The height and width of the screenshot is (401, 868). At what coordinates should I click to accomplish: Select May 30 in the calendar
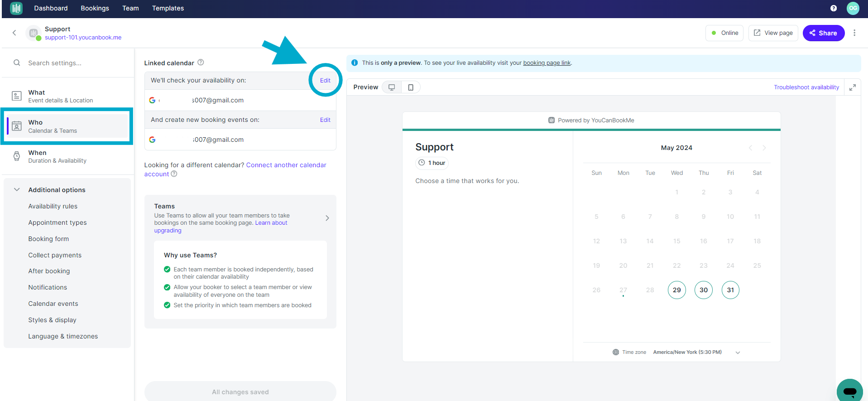point(703,290)
